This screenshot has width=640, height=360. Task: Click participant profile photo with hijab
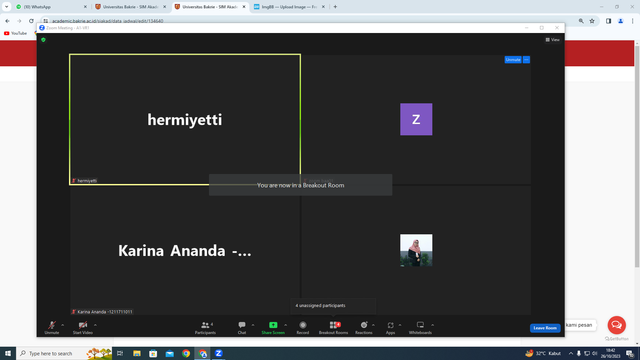pos(416,250)
